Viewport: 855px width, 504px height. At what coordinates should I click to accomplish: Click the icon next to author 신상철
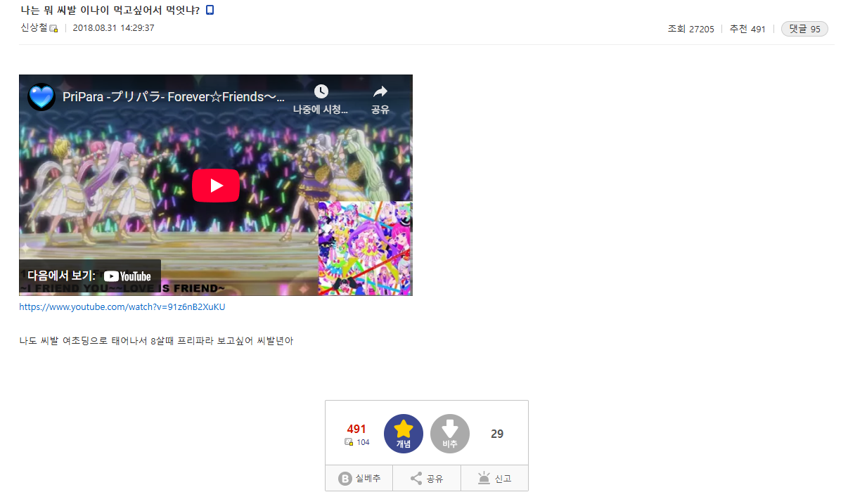53,29
